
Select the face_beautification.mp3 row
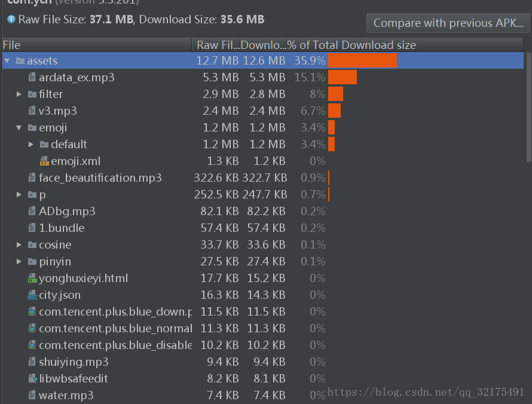tap(263, 177)
